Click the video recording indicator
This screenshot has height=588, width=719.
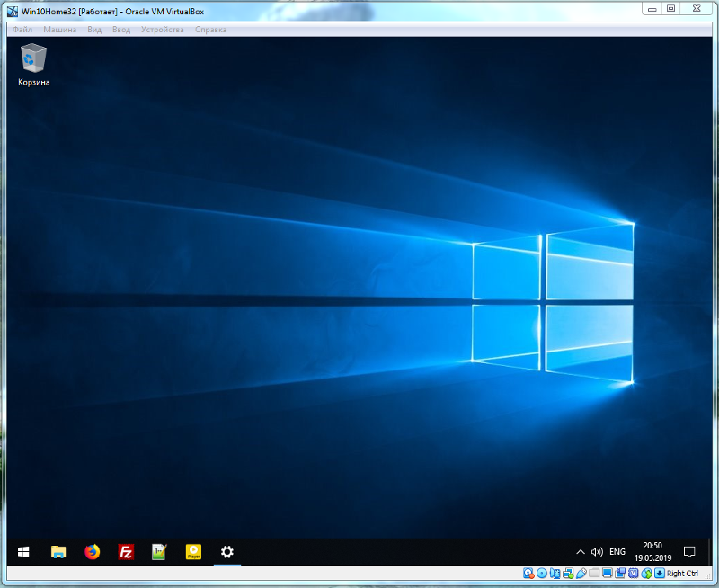(620, 573)
